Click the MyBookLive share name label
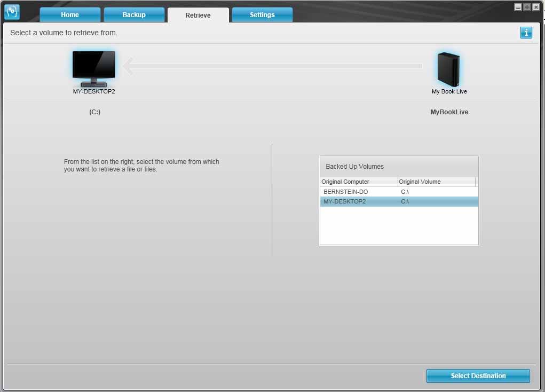545x392 pixels. [x=449, y=112]
